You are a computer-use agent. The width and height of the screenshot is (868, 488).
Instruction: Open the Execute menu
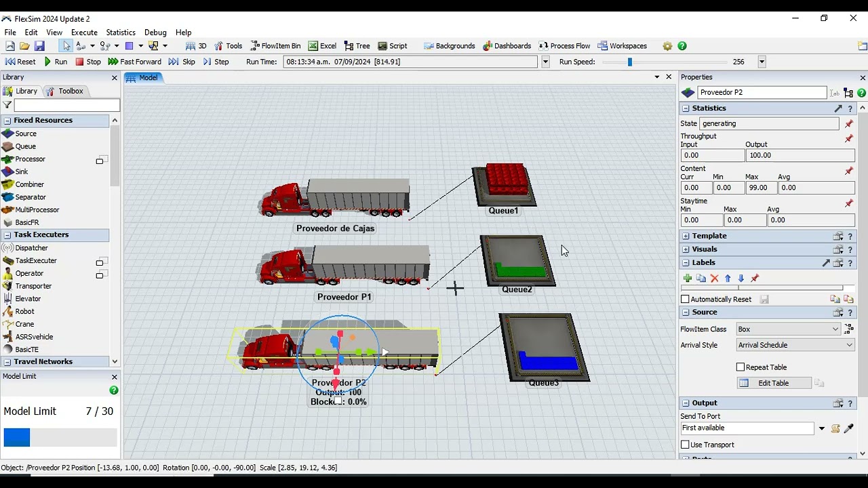(x=84, y=33)
